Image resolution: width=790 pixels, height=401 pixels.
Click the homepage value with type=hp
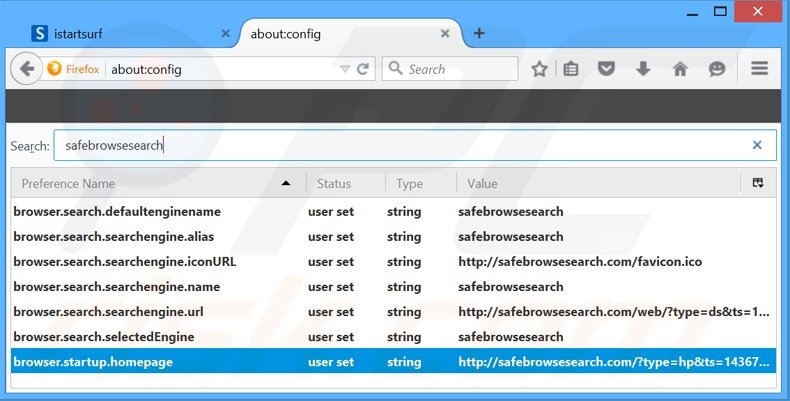(x=614, y=362)
